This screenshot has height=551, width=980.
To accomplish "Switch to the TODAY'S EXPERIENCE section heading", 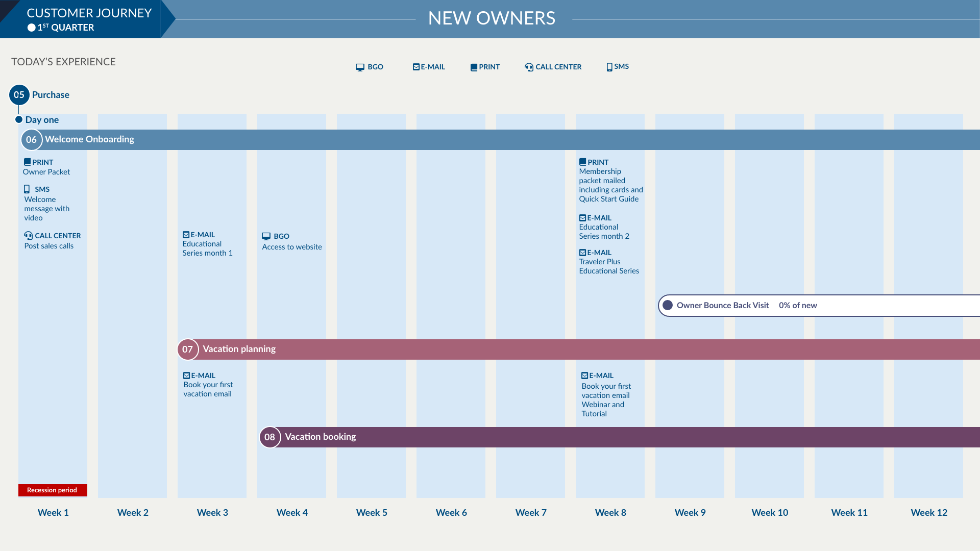I will pos(63,62).
